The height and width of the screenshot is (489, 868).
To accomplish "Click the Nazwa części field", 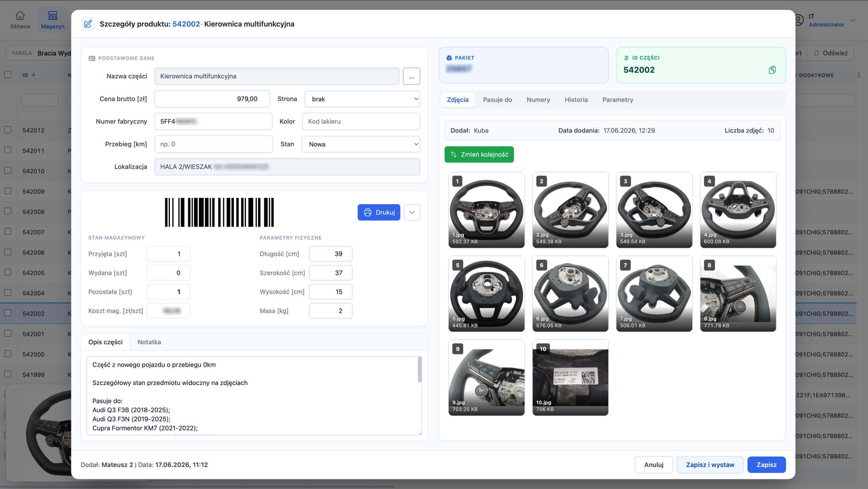I will (276, 76).
